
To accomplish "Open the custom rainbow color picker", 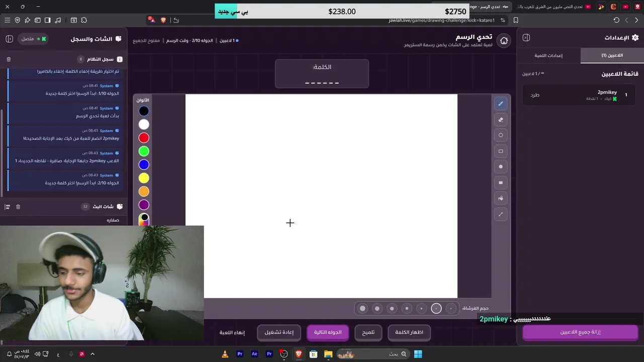I will (x=144, y=219).
